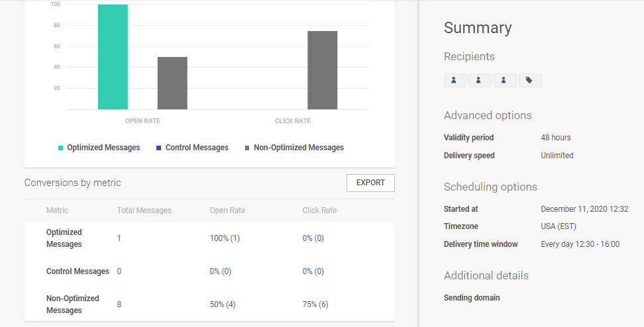Sort table by Metric column header
The height and width of the screenshot is (327, 644).
coord(57,210)
